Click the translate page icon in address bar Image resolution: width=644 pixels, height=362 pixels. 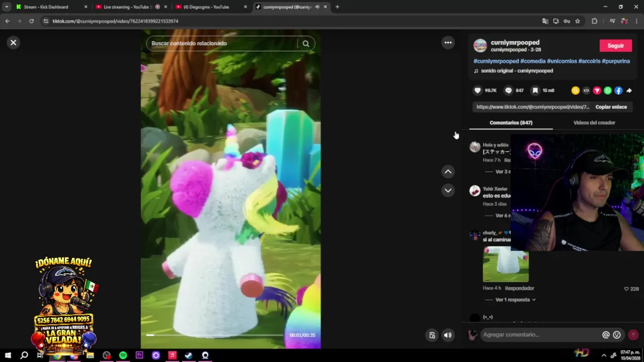coord(545,21)
